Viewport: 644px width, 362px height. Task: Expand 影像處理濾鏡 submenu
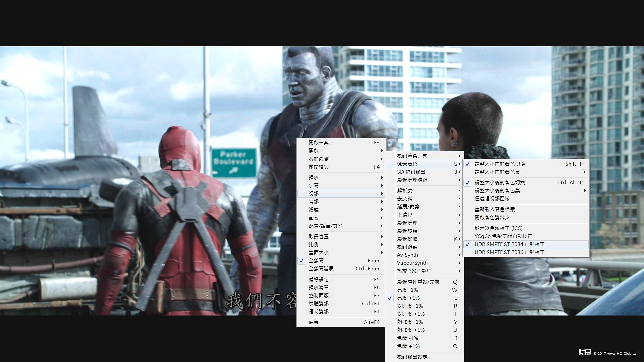coord(413,180)
